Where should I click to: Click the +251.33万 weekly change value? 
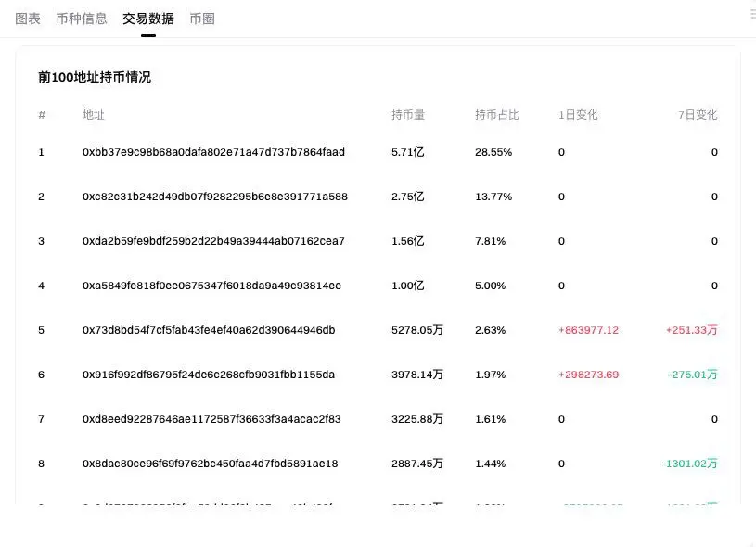coord(691,330)
